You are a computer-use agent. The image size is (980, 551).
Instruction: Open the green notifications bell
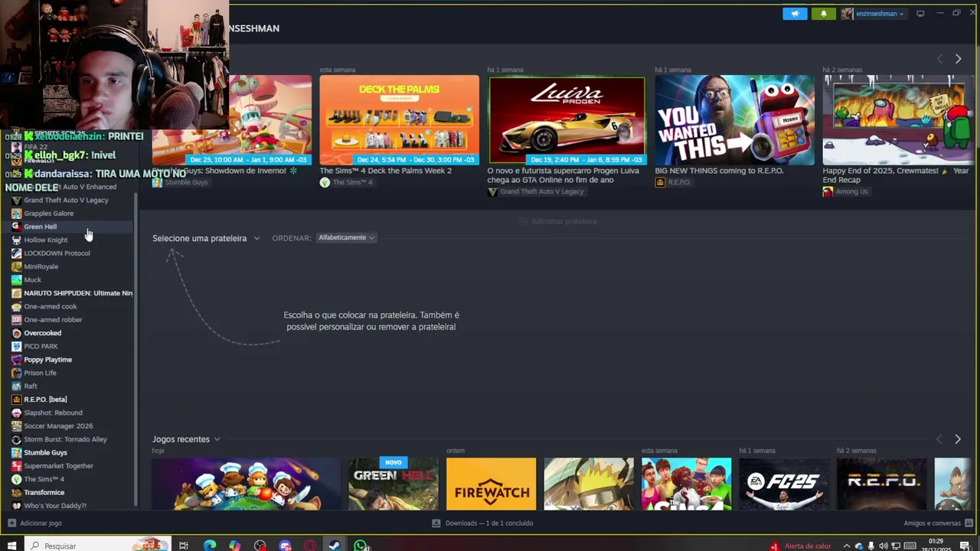(x=824, y=14)
